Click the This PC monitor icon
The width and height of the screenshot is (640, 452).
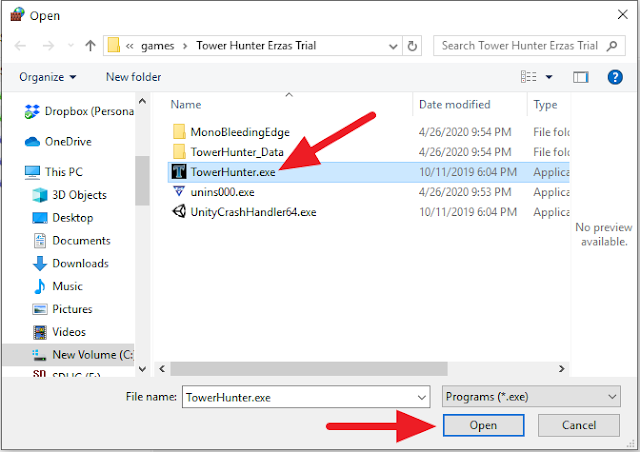coord(32,172)
